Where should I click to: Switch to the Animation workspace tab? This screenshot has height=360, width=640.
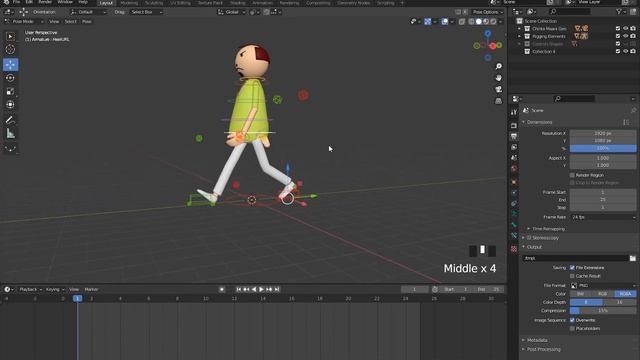tap(262, 3)
